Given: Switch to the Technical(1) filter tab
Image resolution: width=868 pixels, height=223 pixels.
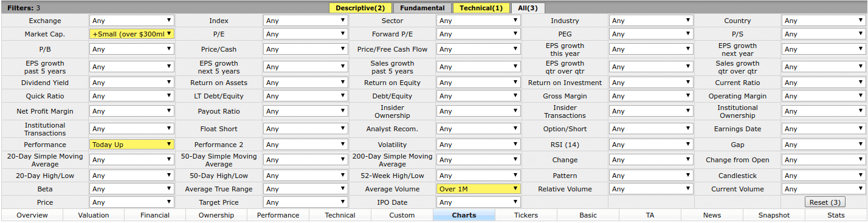Looking at the screenshot, I should point(481,8).
